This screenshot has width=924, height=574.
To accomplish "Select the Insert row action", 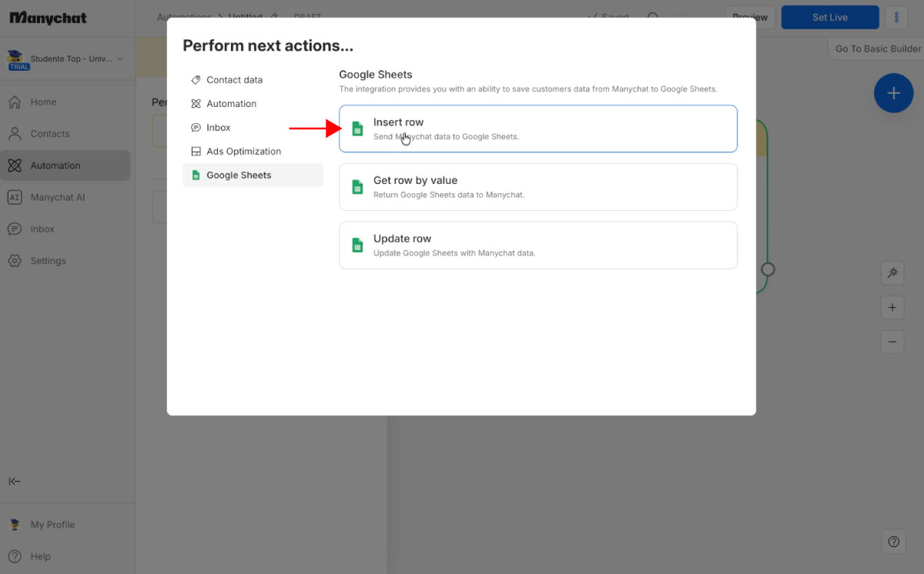I will 538,128.
